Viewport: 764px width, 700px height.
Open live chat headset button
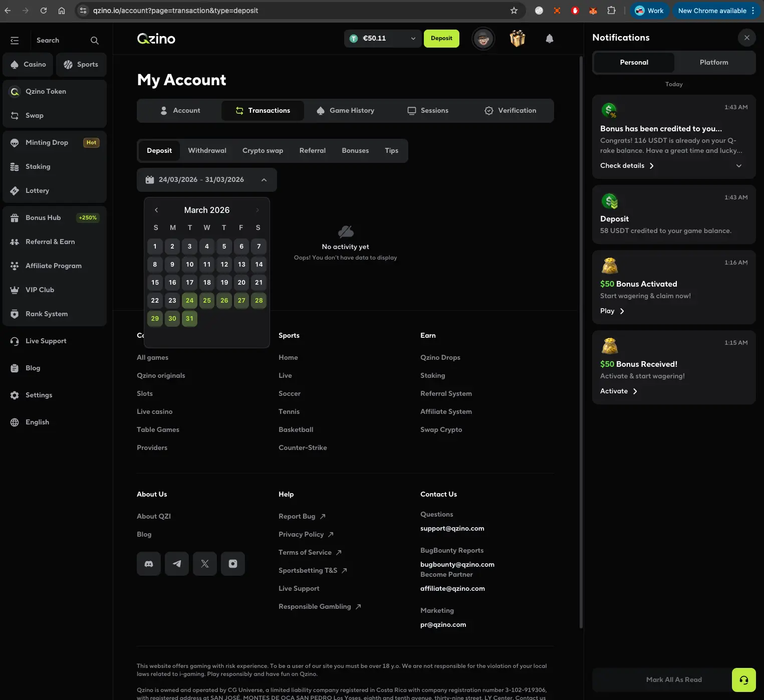point(744,680)
